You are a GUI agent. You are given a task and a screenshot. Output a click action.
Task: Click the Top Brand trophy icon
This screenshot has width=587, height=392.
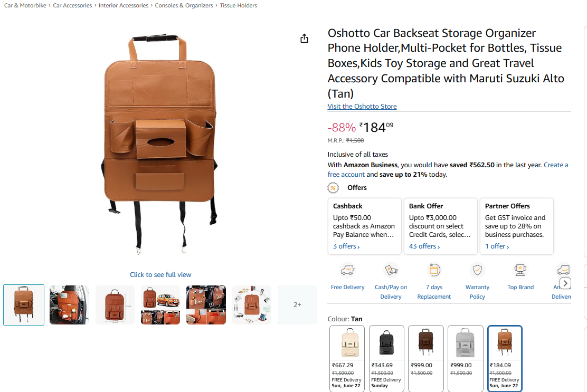[x=520, y=270]
